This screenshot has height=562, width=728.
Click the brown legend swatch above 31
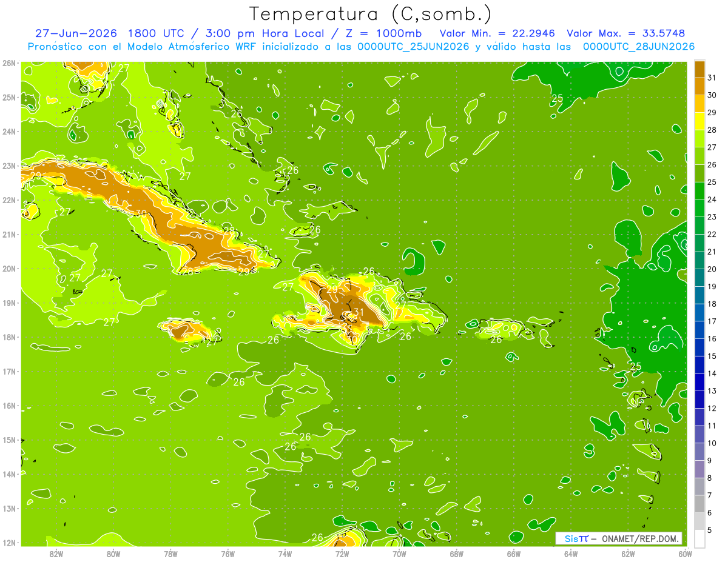click(699, 69)
